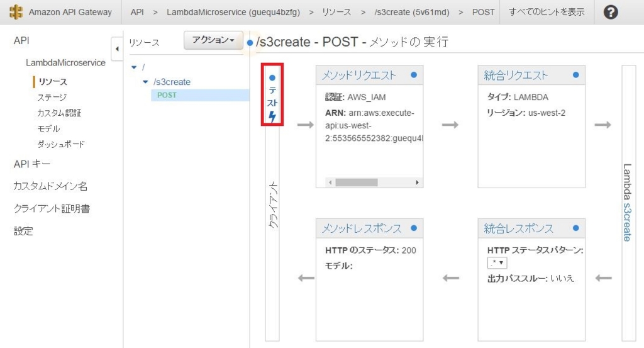Viewport: 644px width, 348px height.
Task: Click the API heading in the sidebar
Action: tap(21, 41)
